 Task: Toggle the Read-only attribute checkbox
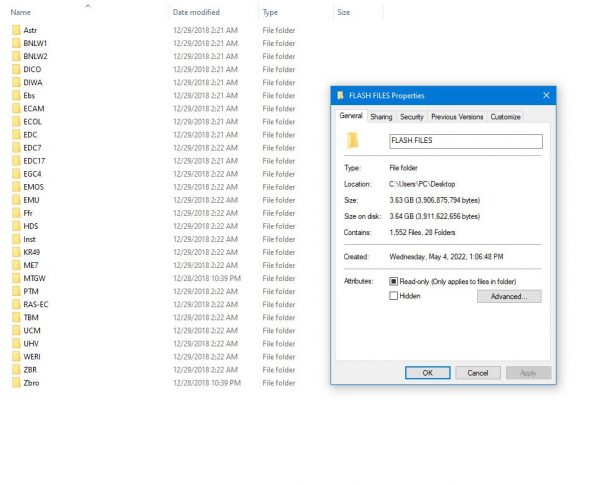[393, 281]
